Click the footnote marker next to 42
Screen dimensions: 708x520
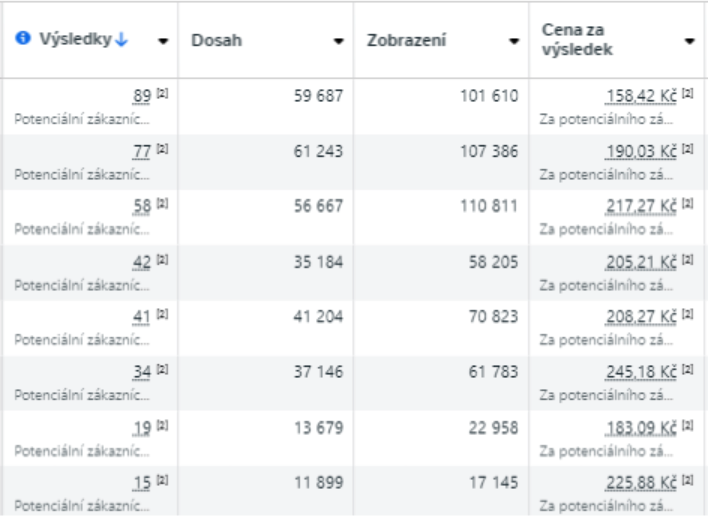[x=163, y=260]
